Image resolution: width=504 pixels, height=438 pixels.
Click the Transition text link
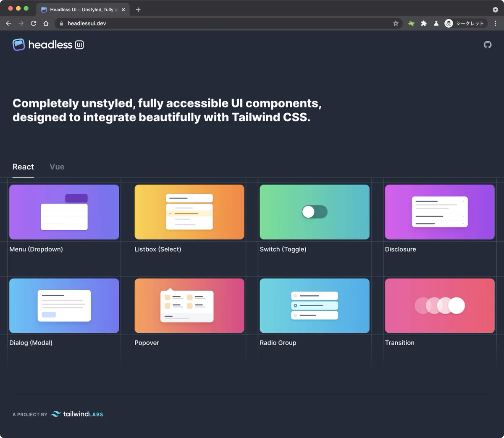400,343
